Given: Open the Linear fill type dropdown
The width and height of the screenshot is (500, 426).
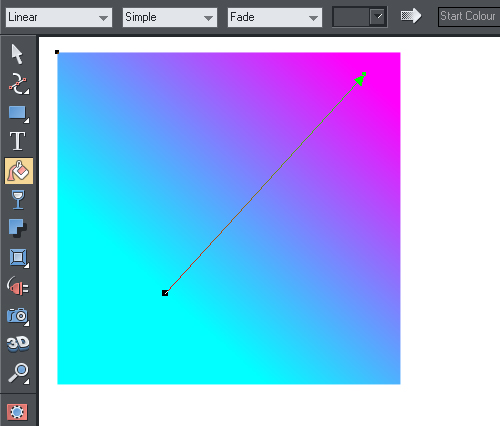Looking at the screenshot, I should coord(59,17).
